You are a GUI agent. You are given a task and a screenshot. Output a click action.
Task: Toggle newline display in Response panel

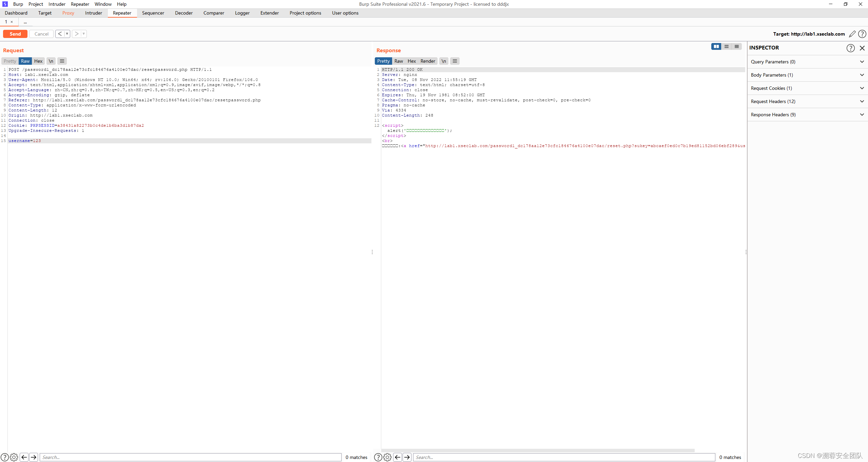pyautogui.click(x=444, y=61)
